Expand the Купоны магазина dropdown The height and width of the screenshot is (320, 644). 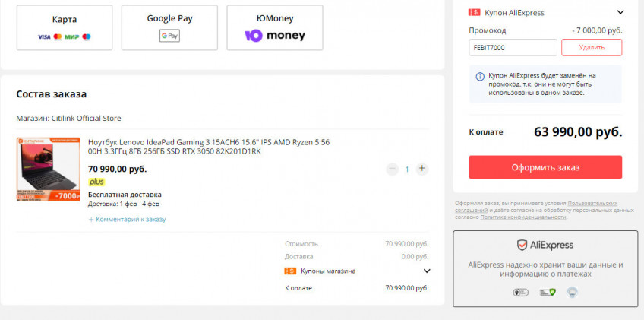[427, 271]
